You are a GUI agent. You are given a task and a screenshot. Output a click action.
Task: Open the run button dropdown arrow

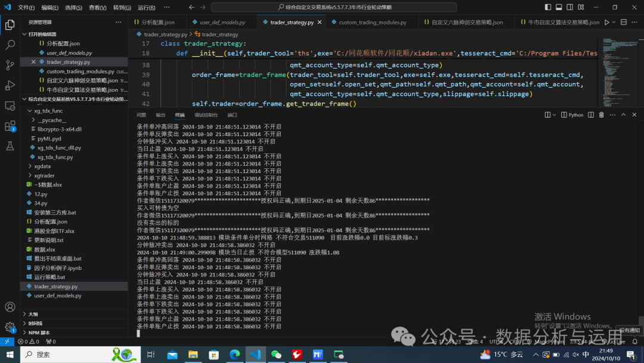click(614, 22)
